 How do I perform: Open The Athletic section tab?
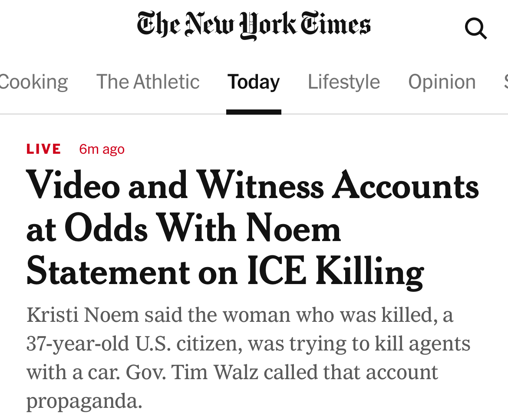coord(148,82)
